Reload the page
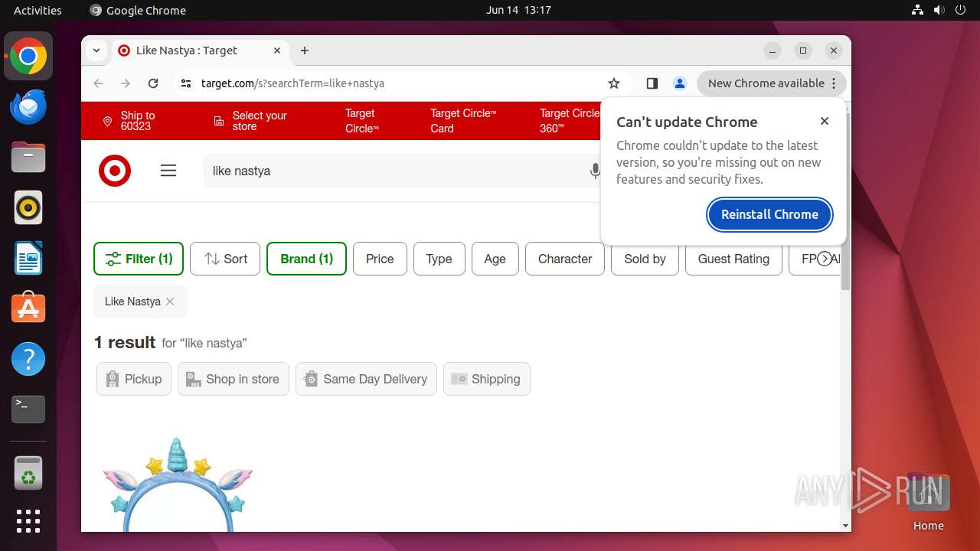This screenshot has width=980, height=551. pos(153,83)
